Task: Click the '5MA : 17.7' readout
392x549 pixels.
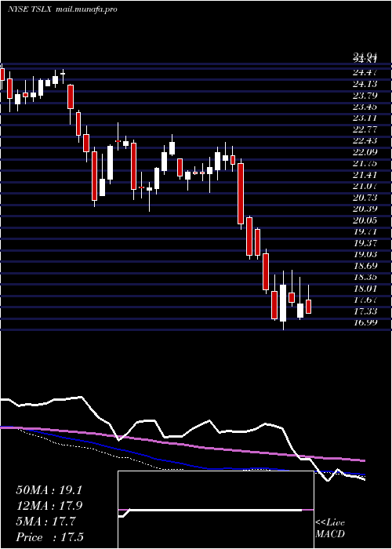Action: [45, 522]
